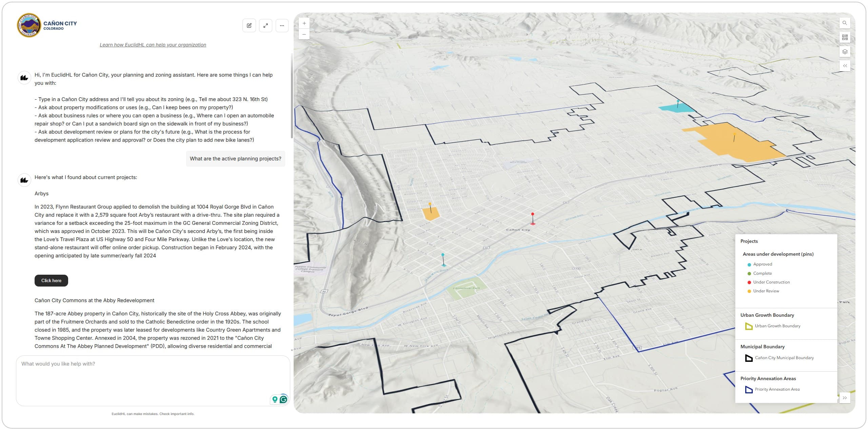
Task: Click the Centennial Park area on the map
Action: (x=466, y=288)
